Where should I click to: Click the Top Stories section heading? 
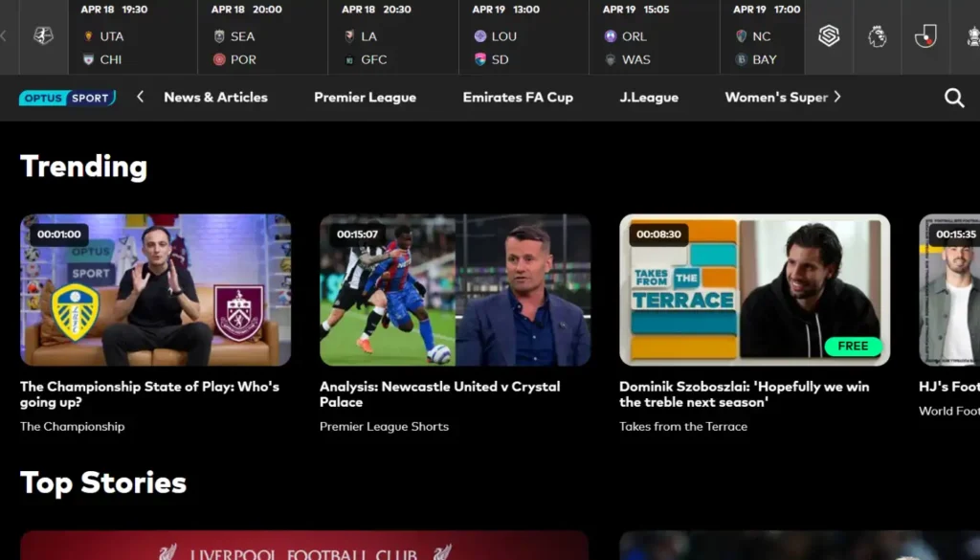pos(103,483)
